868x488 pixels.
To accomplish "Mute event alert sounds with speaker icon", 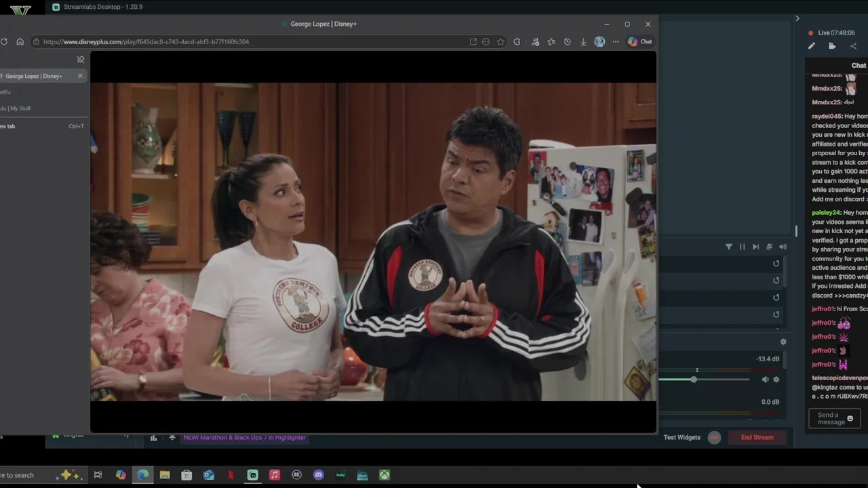I will (783, 247).
